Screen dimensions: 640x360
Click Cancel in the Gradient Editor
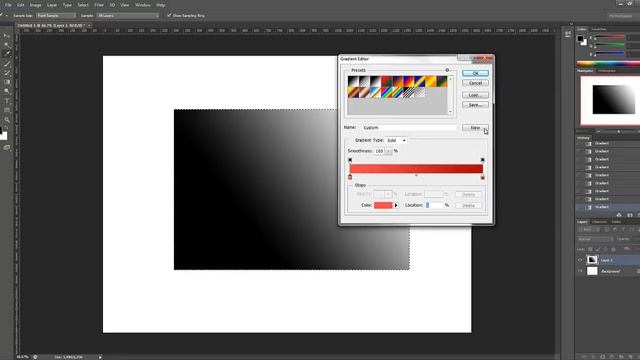click(x=475, y=83)
